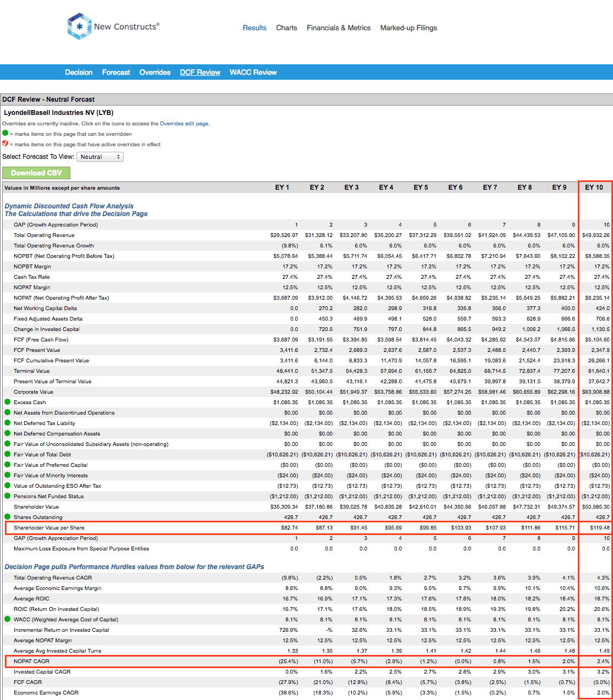Image resolution: width=613 pixels, height=700 pixels.
Task: Click green legend dot for overridable items
Action: (x=5, y=133)
